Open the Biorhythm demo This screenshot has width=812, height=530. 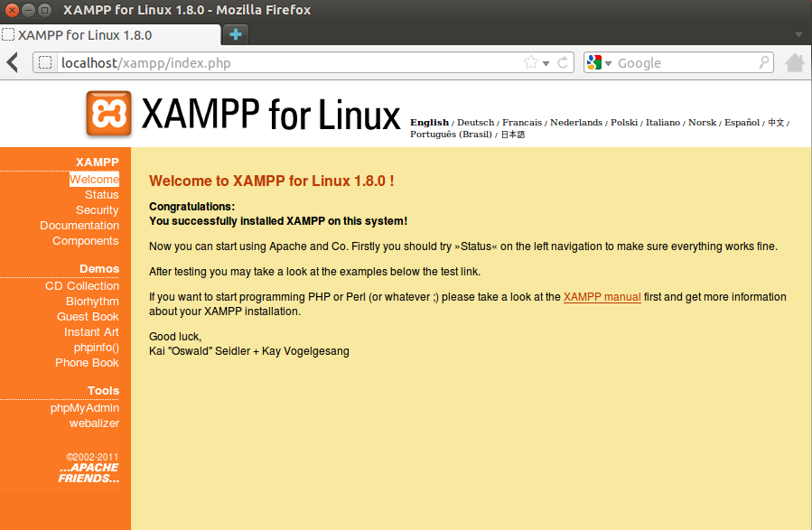[x=93, y=302]
